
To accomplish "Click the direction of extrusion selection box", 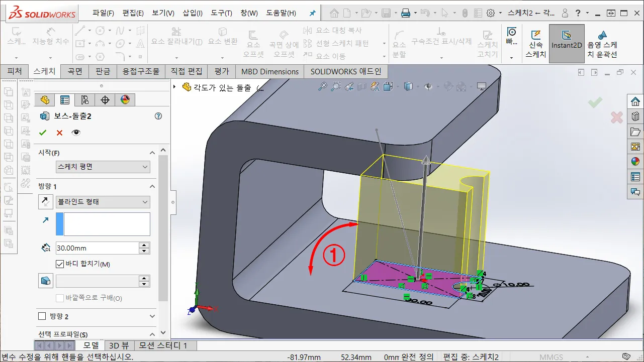I will click(103, 224).
